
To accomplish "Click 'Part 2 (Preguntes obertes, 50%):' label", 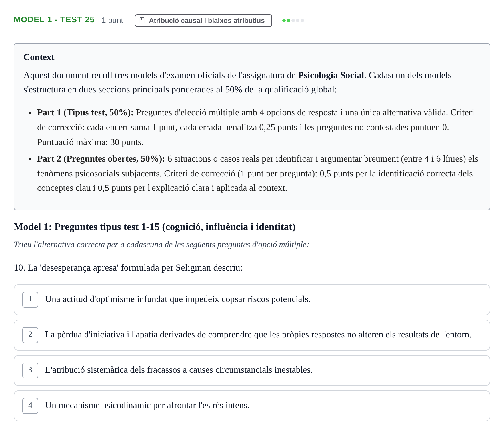I will pyautogui.click(x=101, y=159).
